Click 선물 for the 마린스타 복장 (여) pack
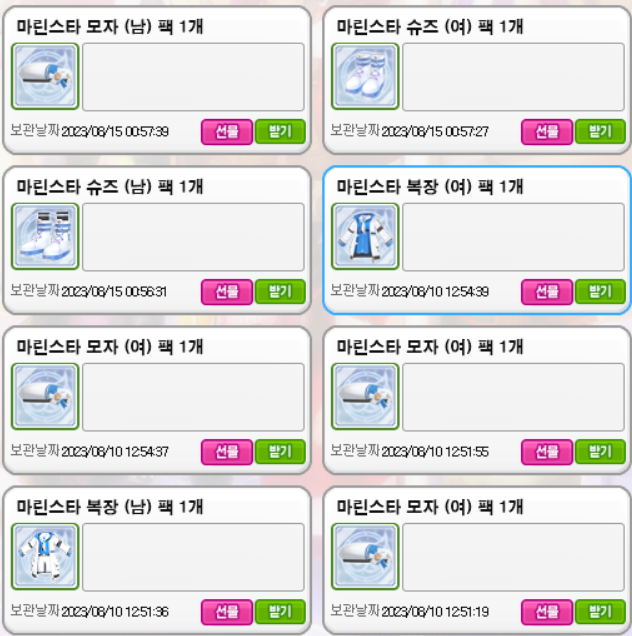The image size is (632, 636). [x=547, y=292]
